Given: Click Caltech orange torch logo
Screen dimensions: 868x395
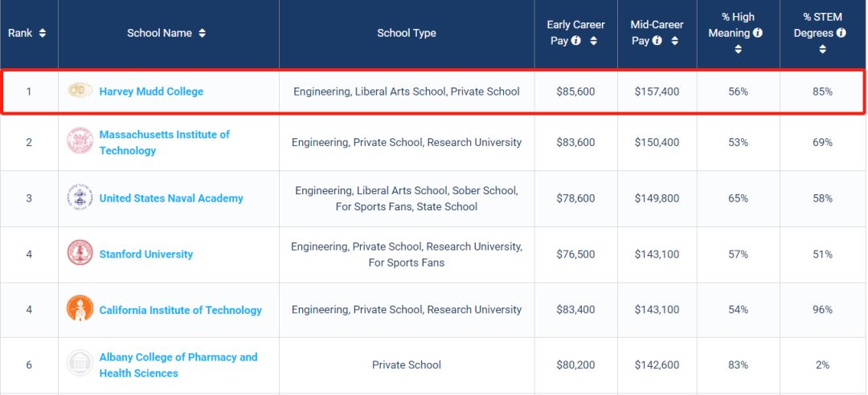Looking at the screenshot, I should pos(80,308).
